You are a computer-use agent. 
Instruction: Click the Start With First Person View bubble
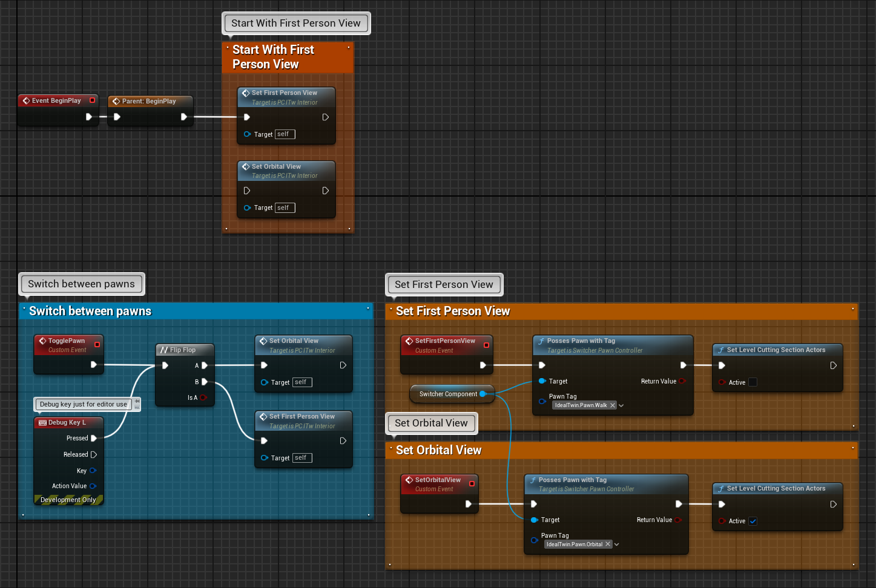coord(295,23)
